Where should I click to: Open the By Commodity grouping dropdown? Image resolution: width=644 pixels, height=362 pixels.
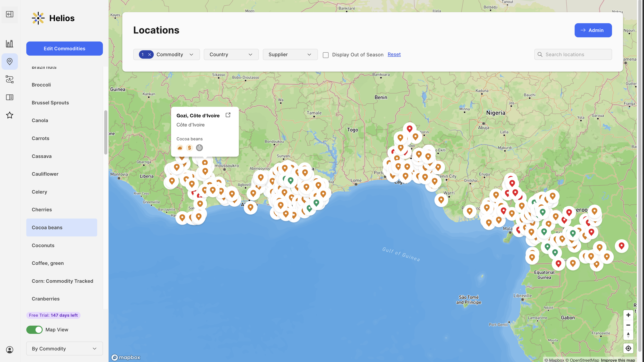64,349
